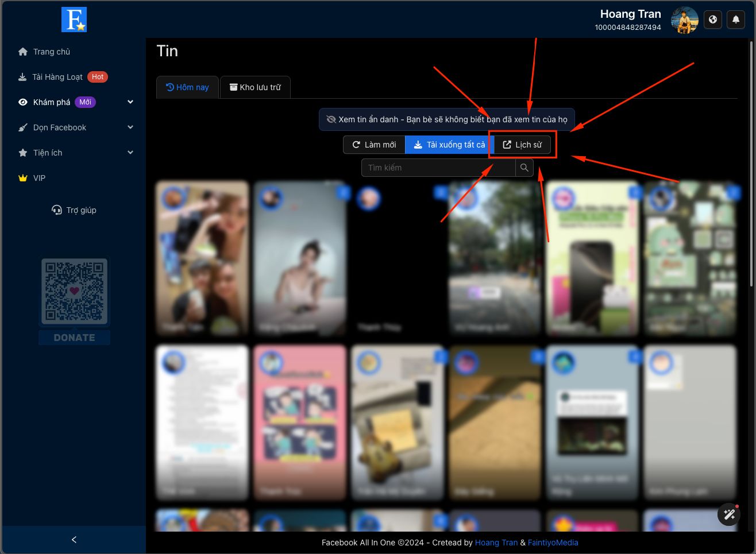Viewport: 756px width, 554px height.
Task: Click the F star app logo
Action: click(x=74, y=20)
